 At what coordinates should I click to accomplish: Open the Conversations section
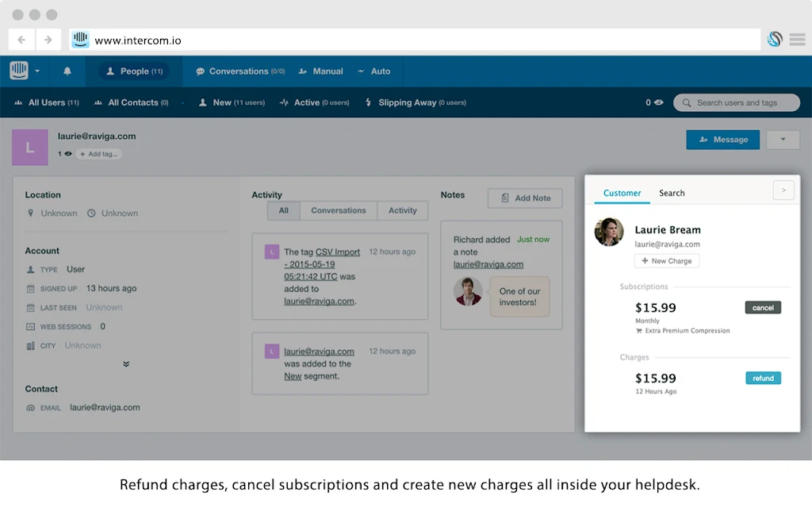click(x=240, y=71)
